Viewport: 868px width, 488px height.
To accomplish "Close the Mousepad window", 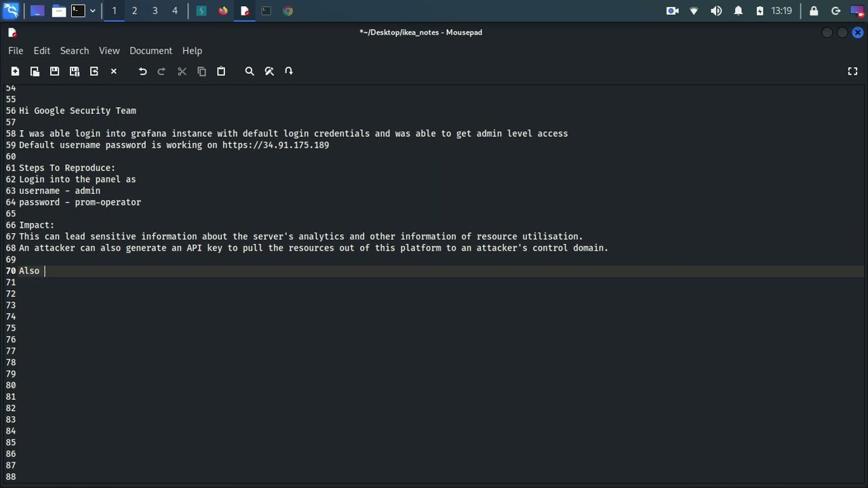I will [858, 33].
